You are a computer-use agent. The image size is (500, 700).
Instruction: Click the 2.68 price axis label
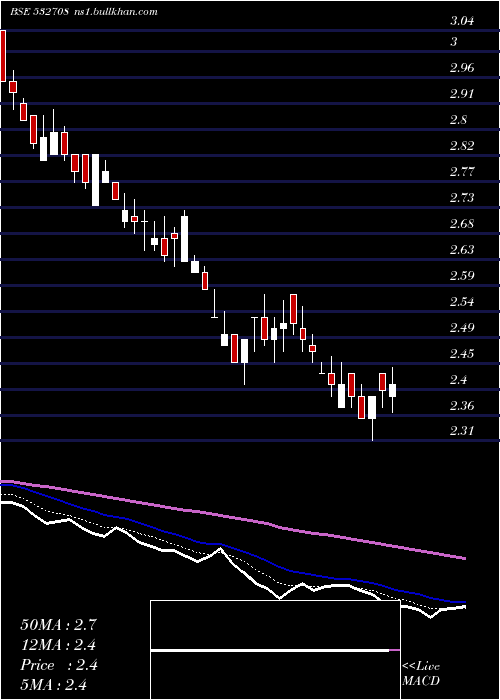(x=462, y=223)
